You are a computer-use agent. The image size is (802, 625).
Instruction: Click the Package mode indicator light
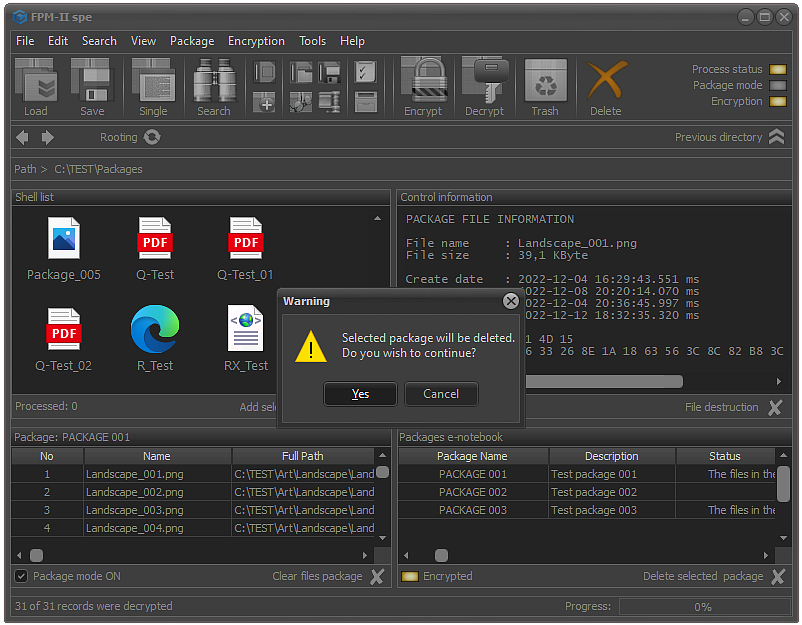tap(778, 85)
